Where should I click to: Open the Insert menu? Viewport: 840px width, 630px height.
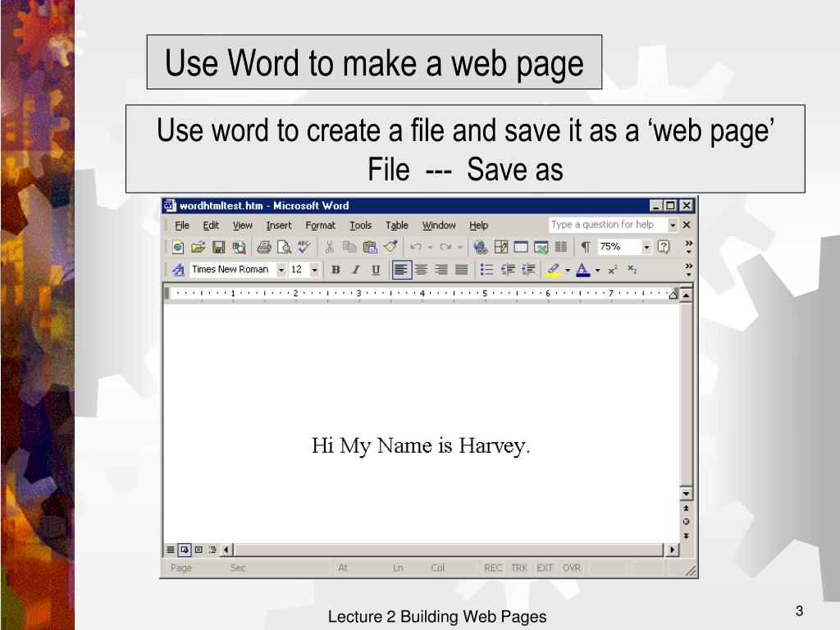click(x=279, y=226)
